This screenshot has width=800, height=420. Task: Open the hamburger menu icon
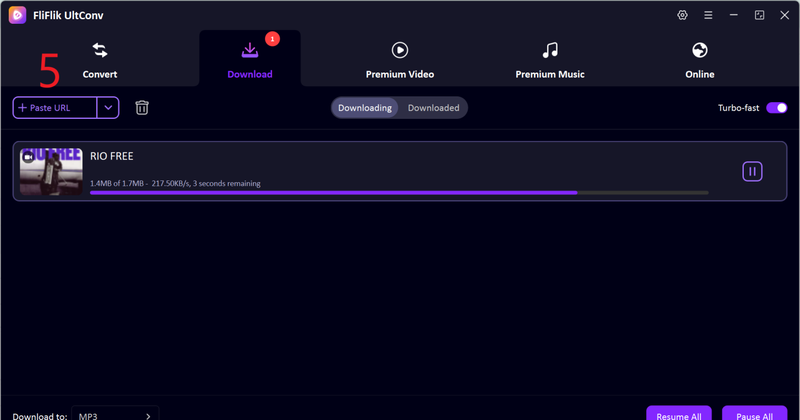click(708, 15)
